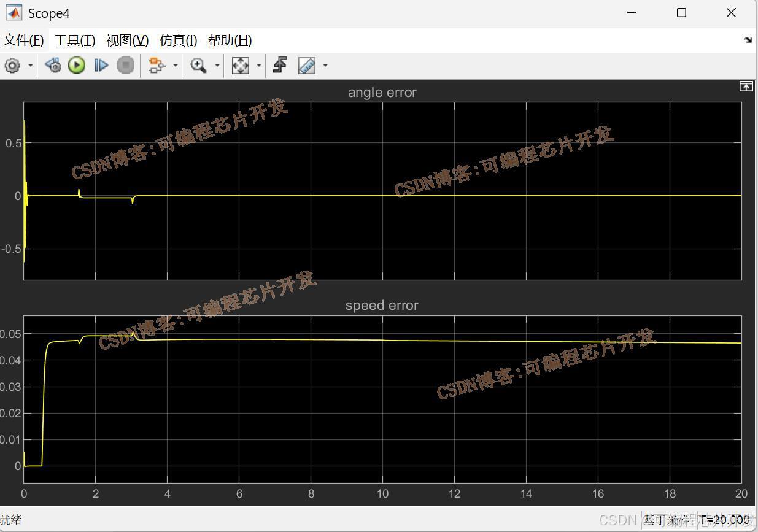The height and width of the screenshot is (532, 758).
Task: Click the angle error plot title
Action: 382,93
